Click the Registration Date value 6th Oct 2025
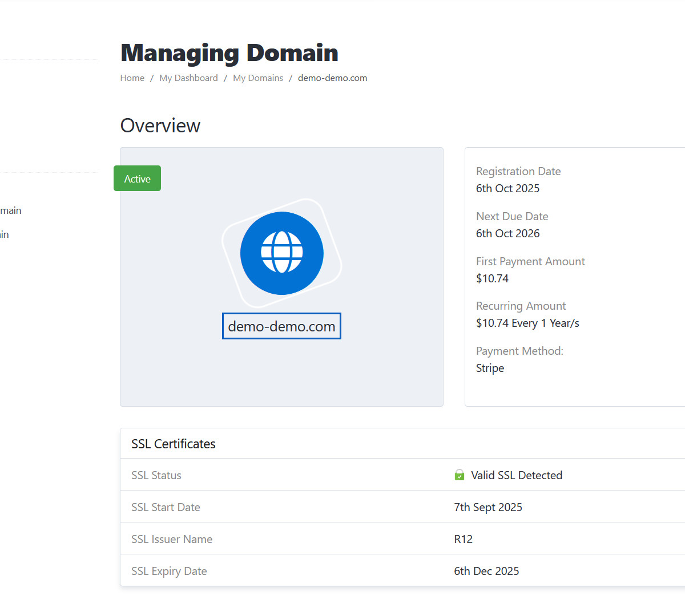This screenshot has height=616, width=685. pyautogui.click(x=507, y=188)
